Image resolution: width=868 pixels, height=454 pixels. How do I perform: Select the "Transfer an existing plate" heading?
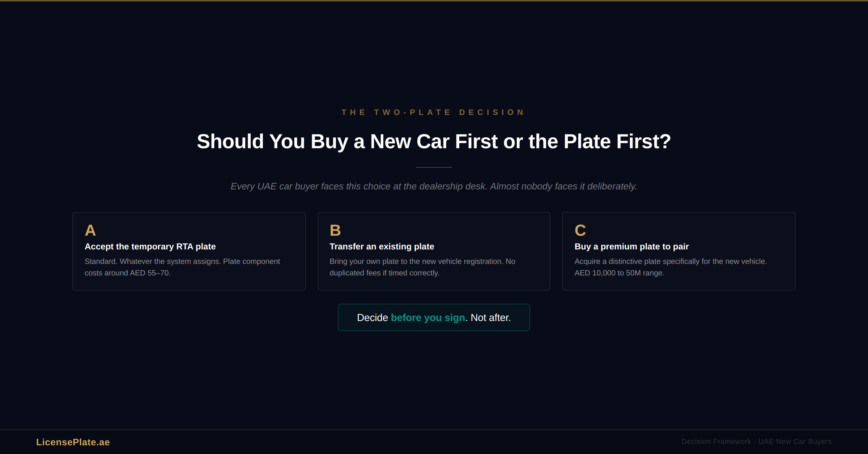point(382,247)
